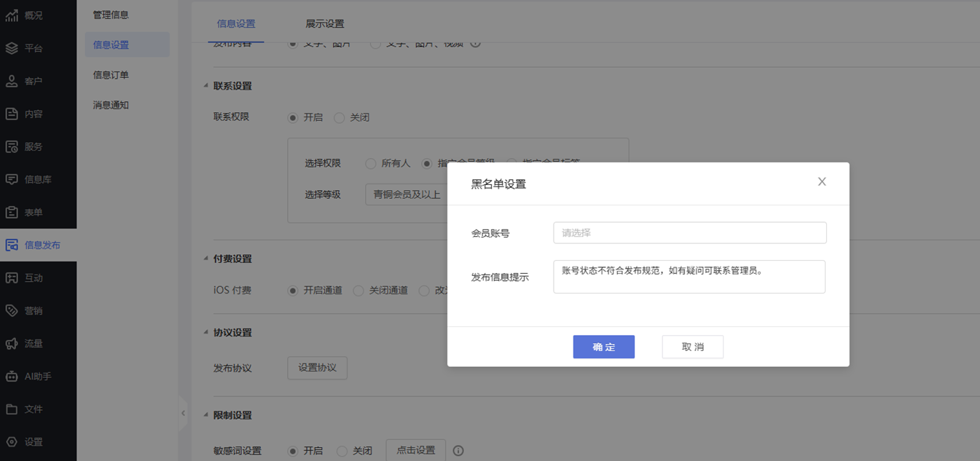
Task: Open the 会员账号 请选择 dropdown
Action: tap(689, 233)
